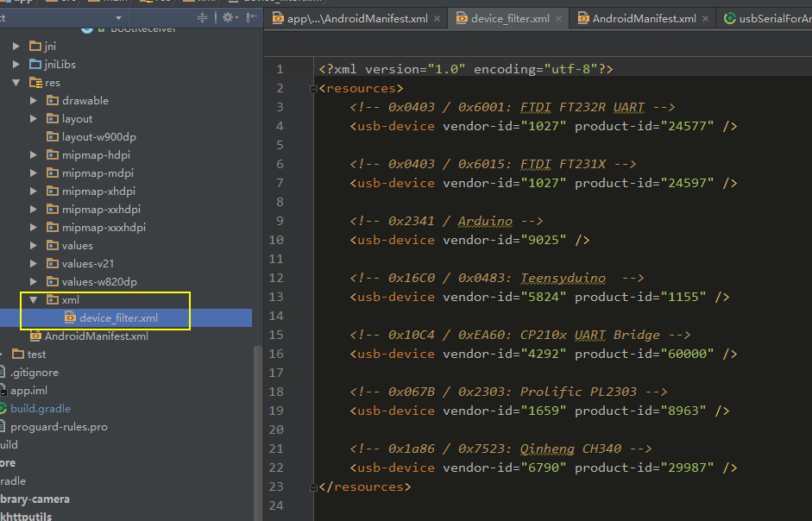
Task: Expand the mipmap-xxhdpi folder arrow
Action: (33, 210)
